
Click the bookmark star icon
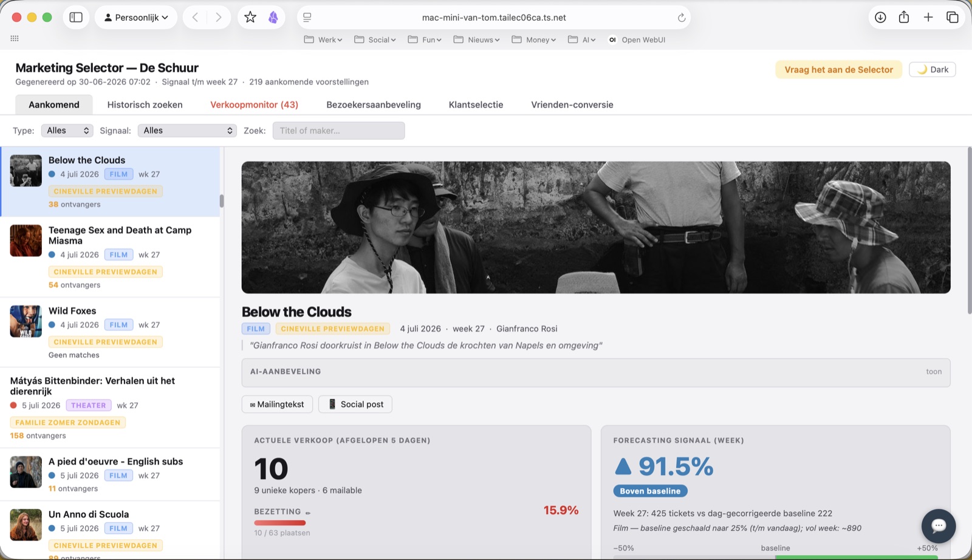250,17
